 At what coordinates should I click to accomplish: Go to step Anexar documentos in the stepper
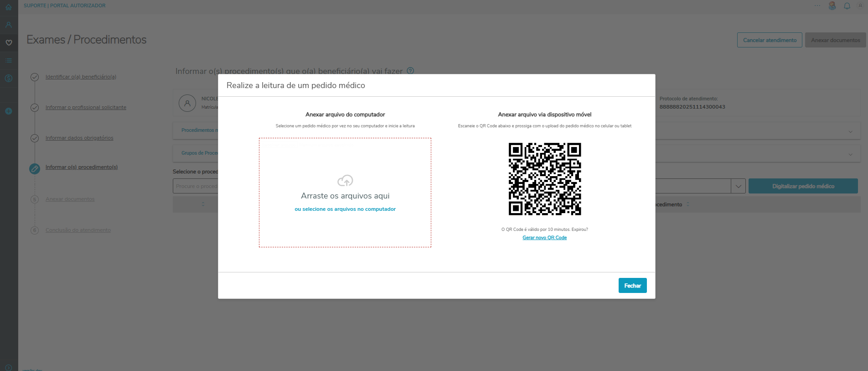pos(70,199)
